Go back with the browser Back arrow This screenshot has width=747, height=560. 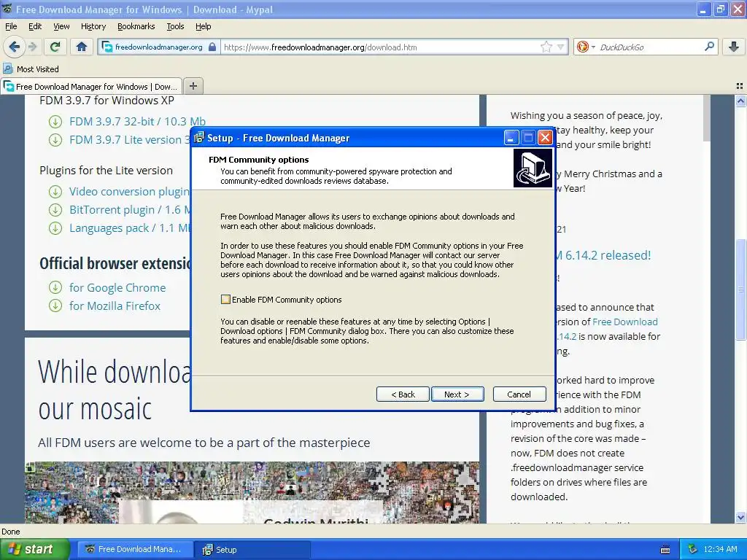click(x=15, y=47)
